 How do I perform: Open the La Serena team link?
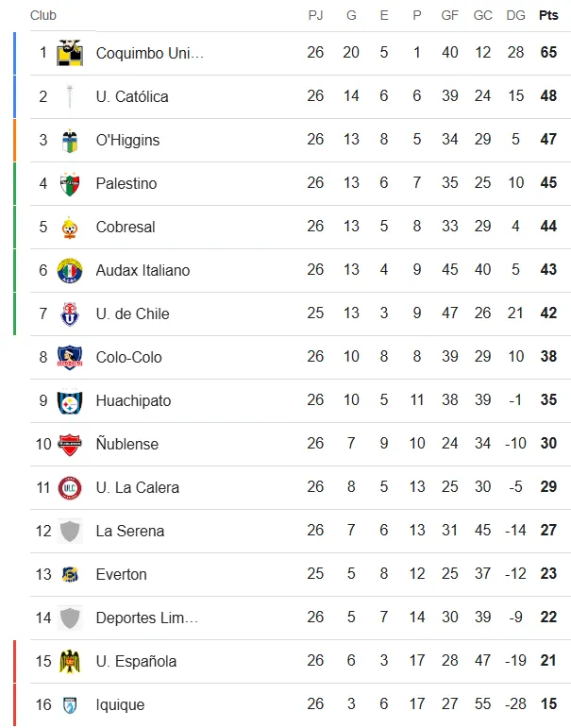click(x=129, y=531)
